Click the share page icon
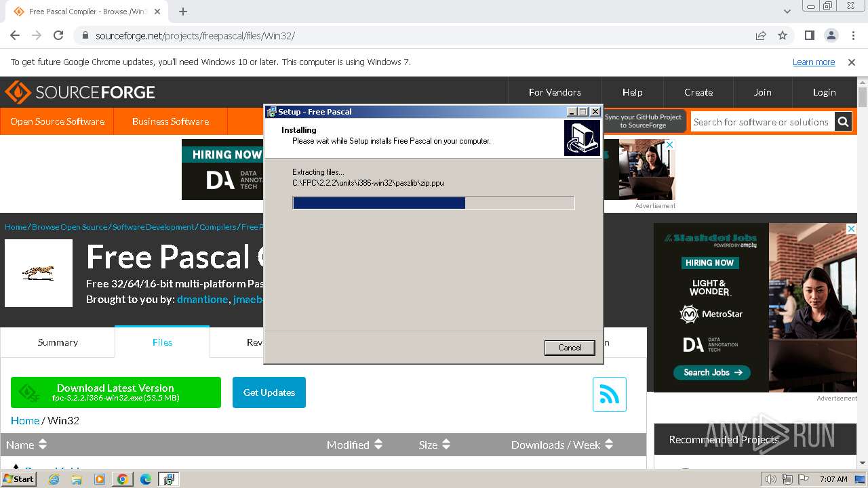This screenshot has height=488, width=868. (x=761, y=35)
